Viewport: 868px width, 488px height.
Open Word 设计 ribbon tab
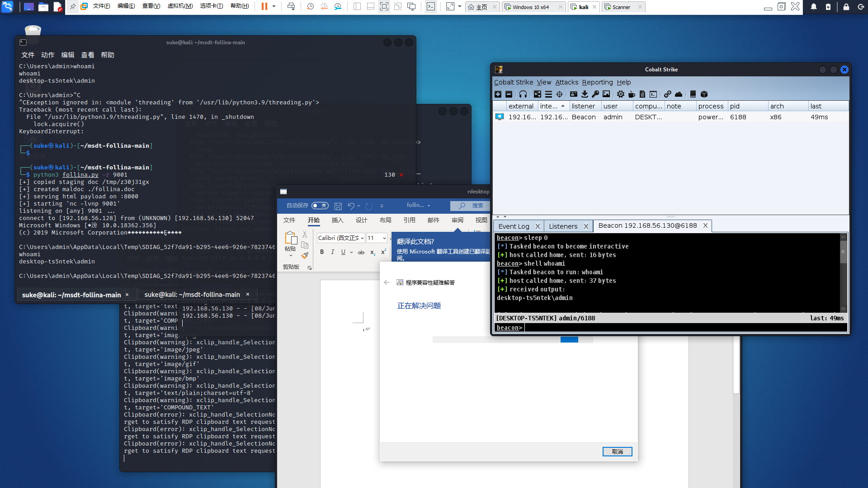coord(362,220)
